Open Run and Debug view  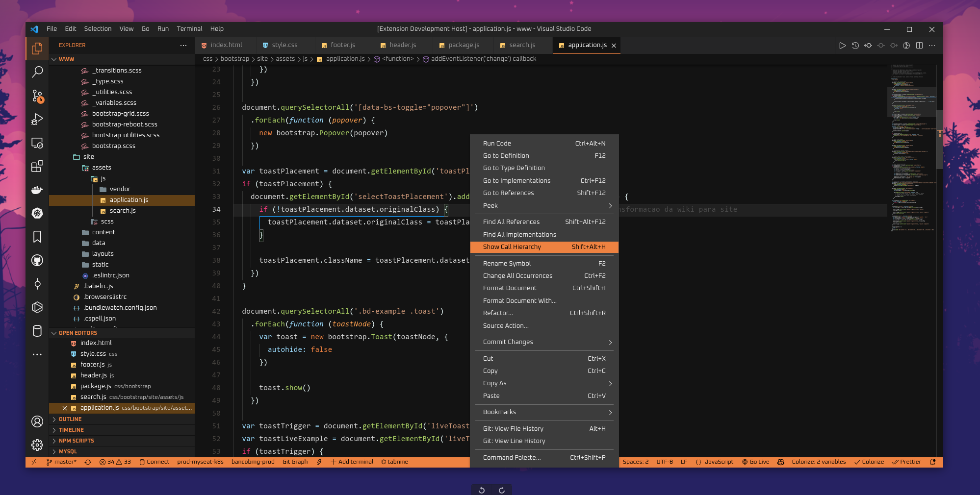click(x=37, y=119)
